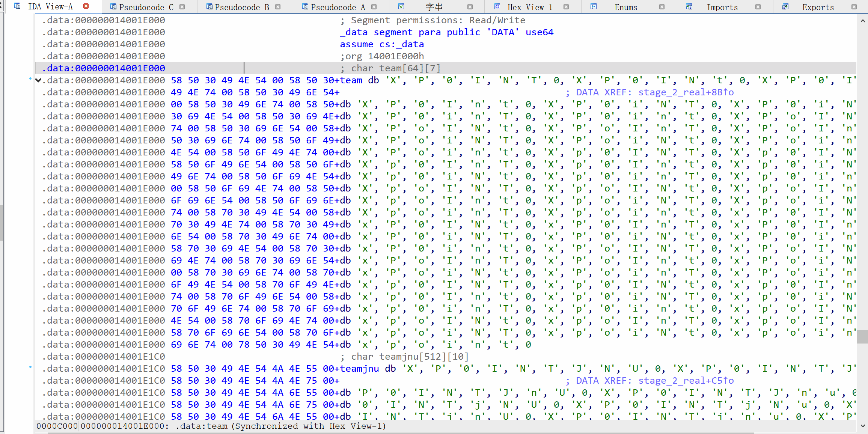The image size is (868, 434).
Task: Click the ';org 14001E000h' line
Action: (382, 56)
